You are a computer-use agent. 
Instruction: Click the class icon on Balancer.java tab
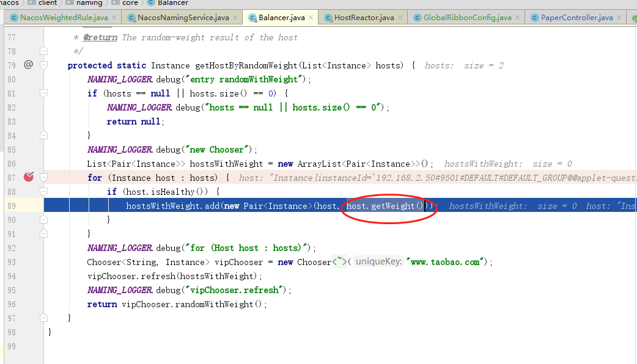[x=252, y=18]
